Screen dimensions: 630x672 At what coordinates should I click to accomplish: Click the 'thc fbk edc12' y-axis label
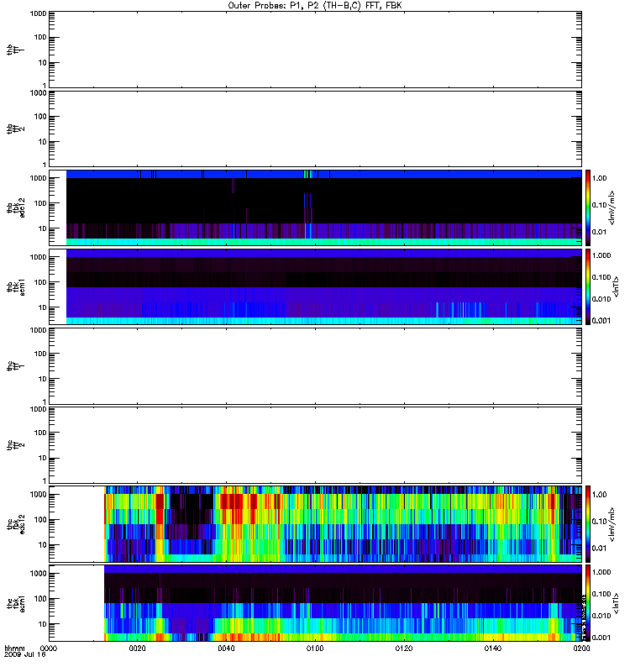16,523
